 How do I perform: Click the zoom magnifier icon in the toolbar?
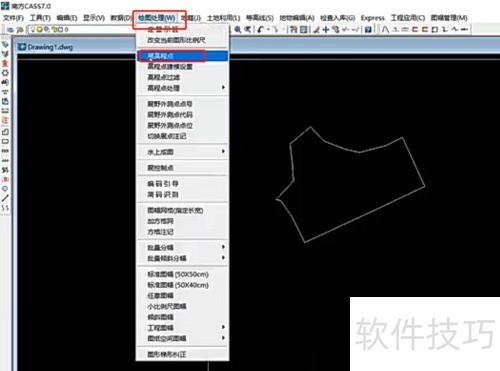tap(237, 29)
